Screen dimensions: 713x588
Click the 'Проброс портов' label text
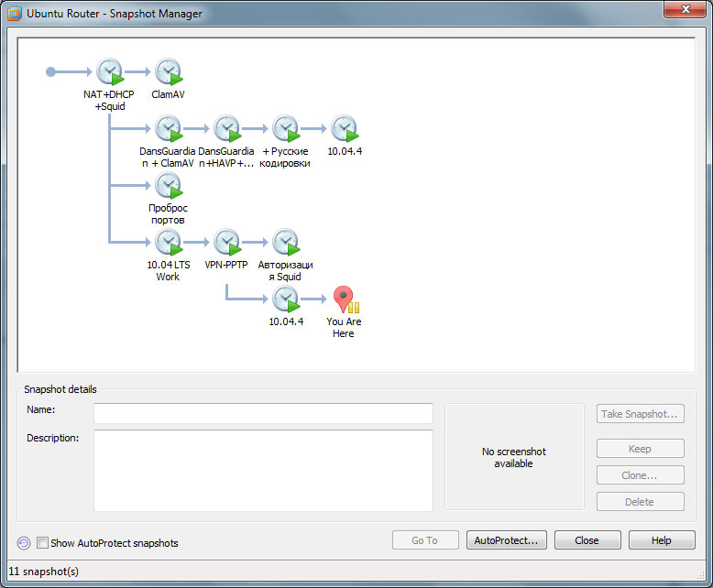click(x=168, y=214)
